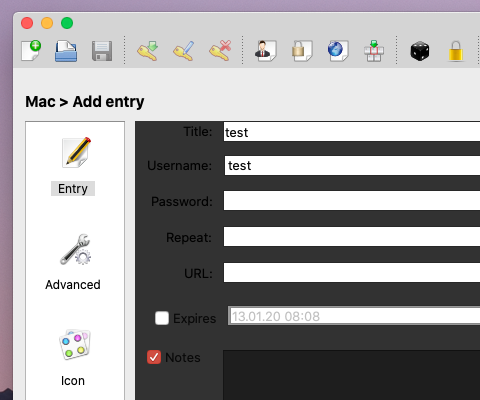Viewport: 480px width, 400px height.
Task: Perform Auto-Type with the keyboard icon
Action: (374, 51)
